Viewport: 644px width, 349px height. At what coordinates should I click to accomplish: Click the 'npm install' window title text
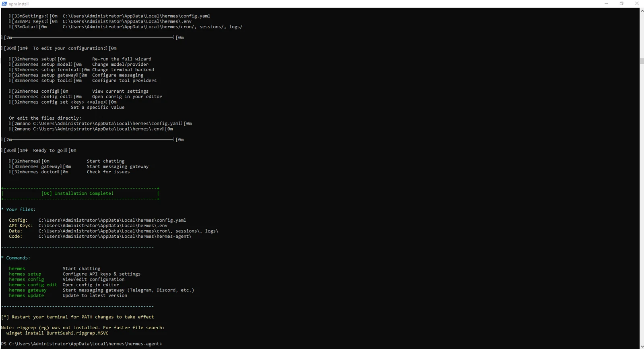(x=19, y=4)
